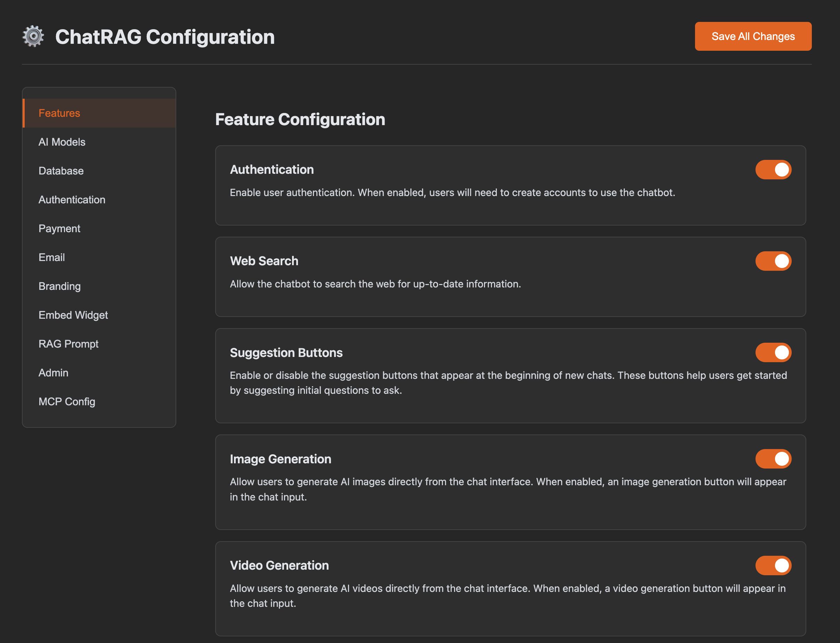840x643 pixels.
Task: Click the Web Search card title
Action: tap(264, 261)
